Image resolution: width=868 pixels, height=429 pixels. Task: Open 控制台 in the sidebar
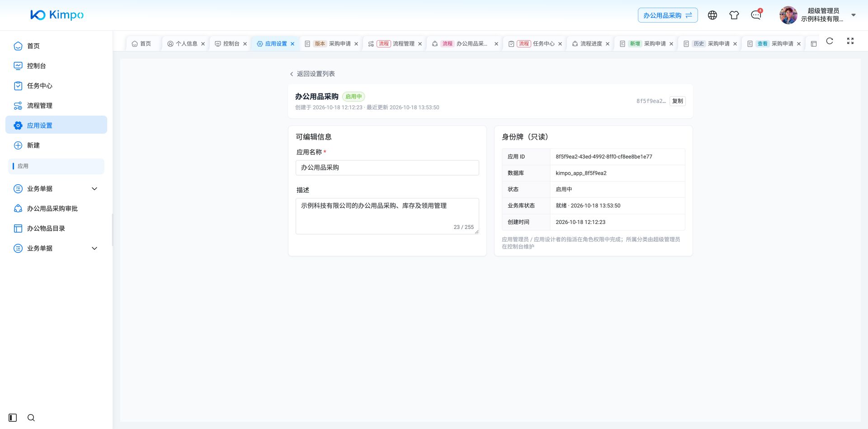[56, 66]
